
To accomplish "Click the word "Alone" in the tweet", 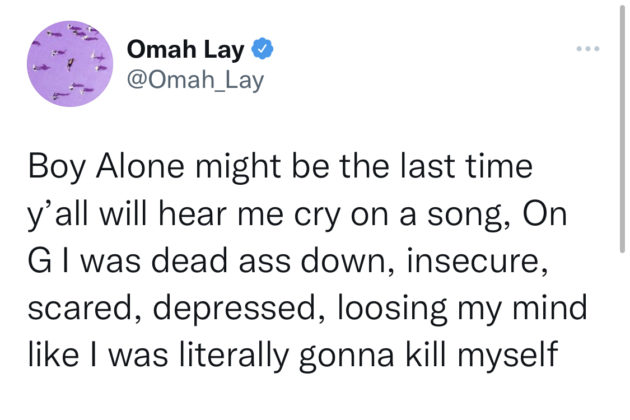I will coord(140,166).
